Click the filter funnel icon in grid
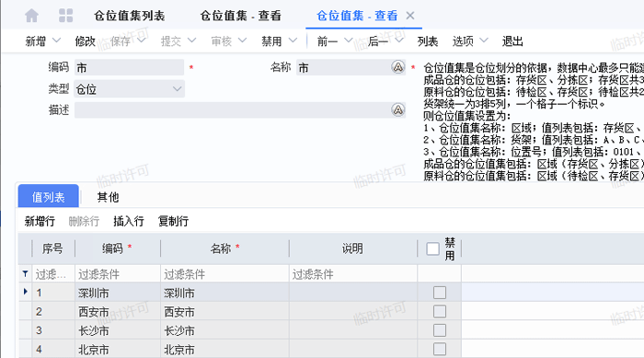This screenshot has height=358, width=644. 25,273
